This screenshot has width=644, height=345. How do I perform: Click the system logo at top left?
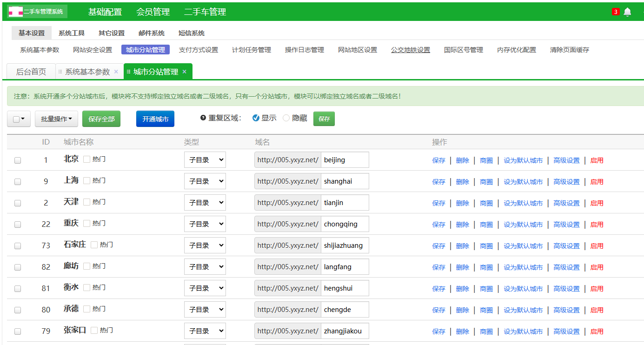(37, 12)
